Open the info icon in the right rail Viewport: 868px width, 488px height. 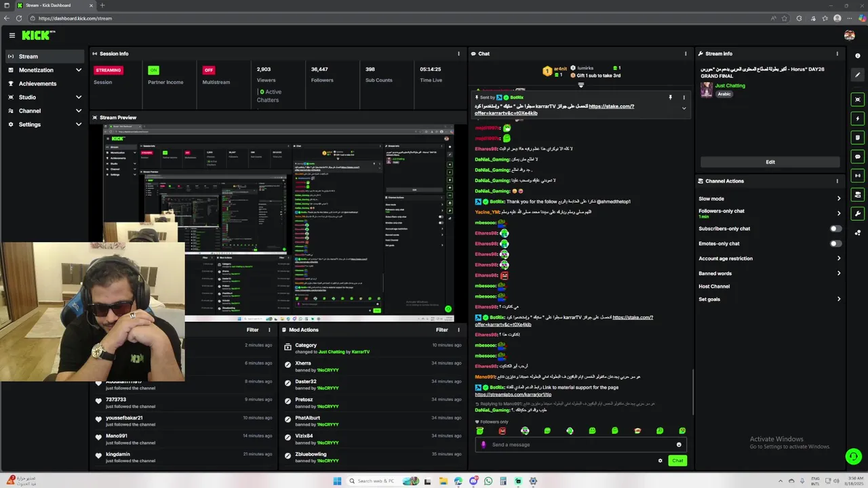point(857,56)
